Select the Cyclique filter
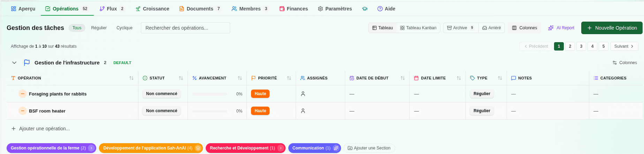 click(x=124, y=28)
